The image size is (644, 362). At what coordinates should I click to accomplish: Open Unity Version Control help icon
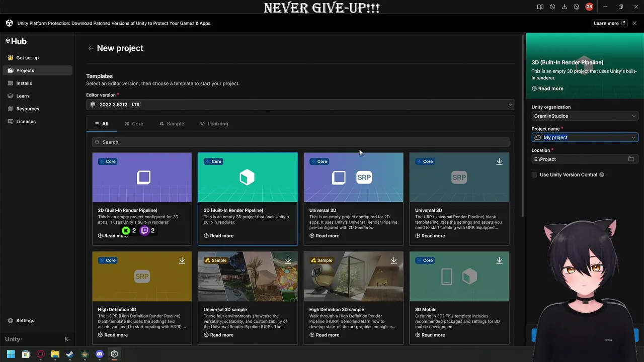coord(602,175)
